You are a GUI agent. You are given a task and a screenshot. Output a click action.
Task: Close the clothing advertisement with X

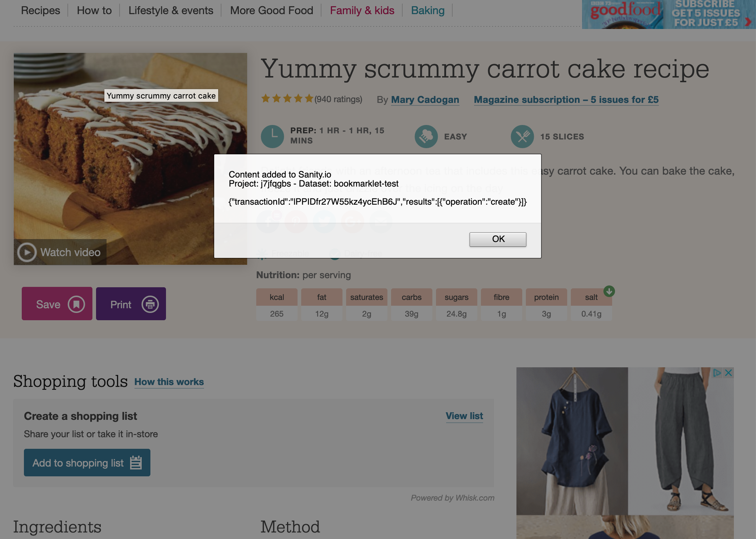(728, 373)
